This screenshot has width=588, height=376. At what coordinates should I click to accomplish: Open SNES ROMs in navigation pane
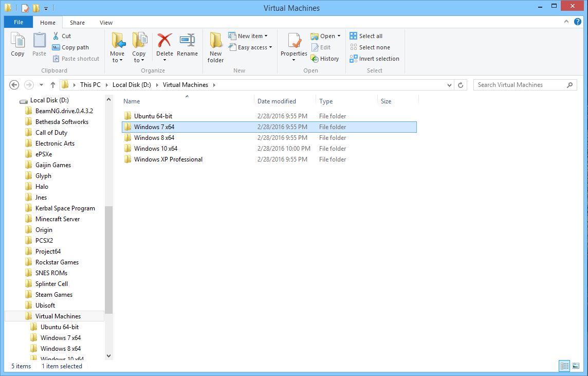tap(51, 273)
